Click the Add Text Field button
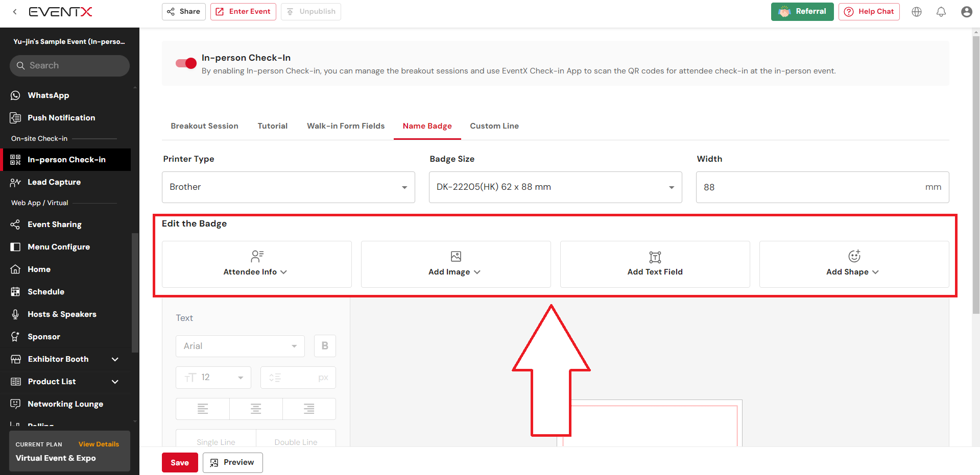This screenshot has height=475, width=980. (x=655, y=264)
